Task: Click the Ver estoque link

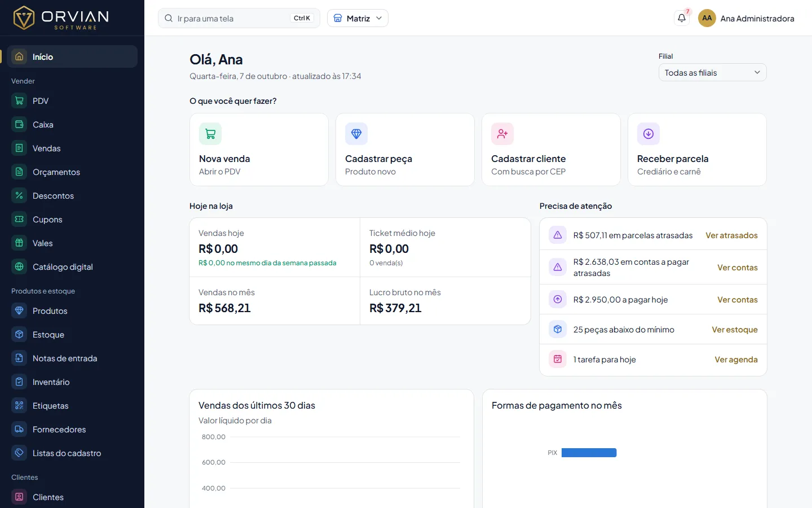Action: [735, 330]
